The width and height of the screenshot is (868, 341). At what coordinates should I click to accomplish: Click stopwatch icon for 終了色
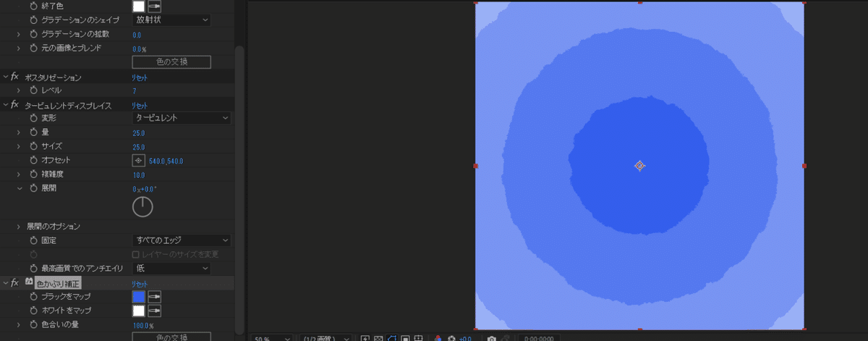33,6
